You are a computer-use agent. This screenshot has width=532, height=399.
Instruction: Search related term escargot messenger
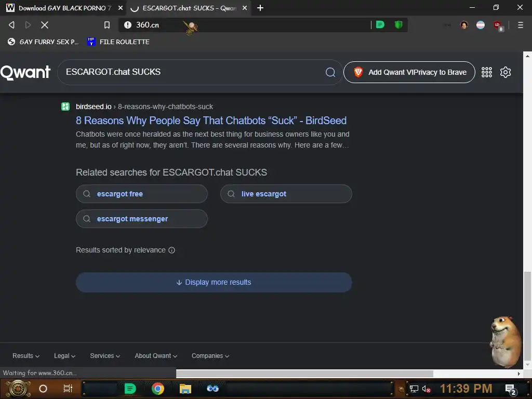coord(141,219)
